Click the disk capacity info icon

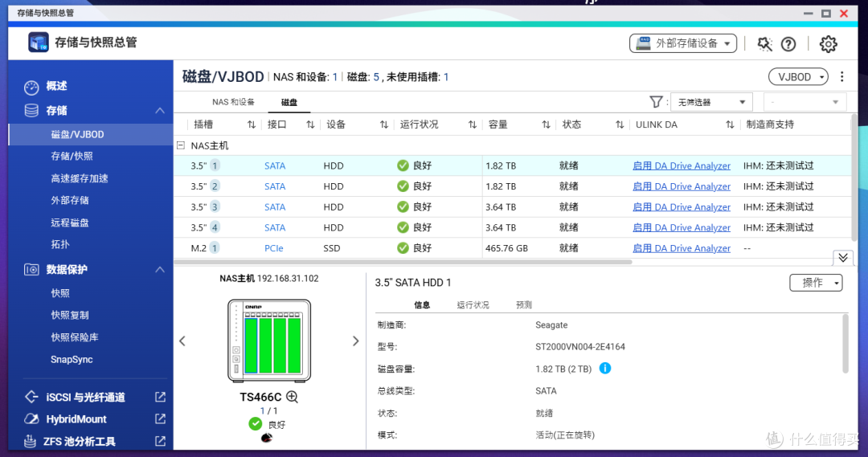(x=605, y=368)
